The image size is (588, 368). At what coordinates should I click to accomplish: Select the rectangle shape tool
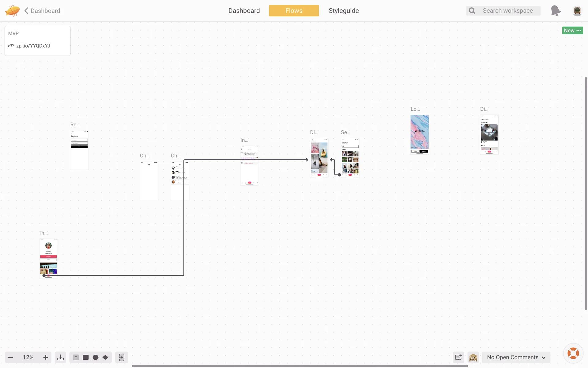[86, 358]
